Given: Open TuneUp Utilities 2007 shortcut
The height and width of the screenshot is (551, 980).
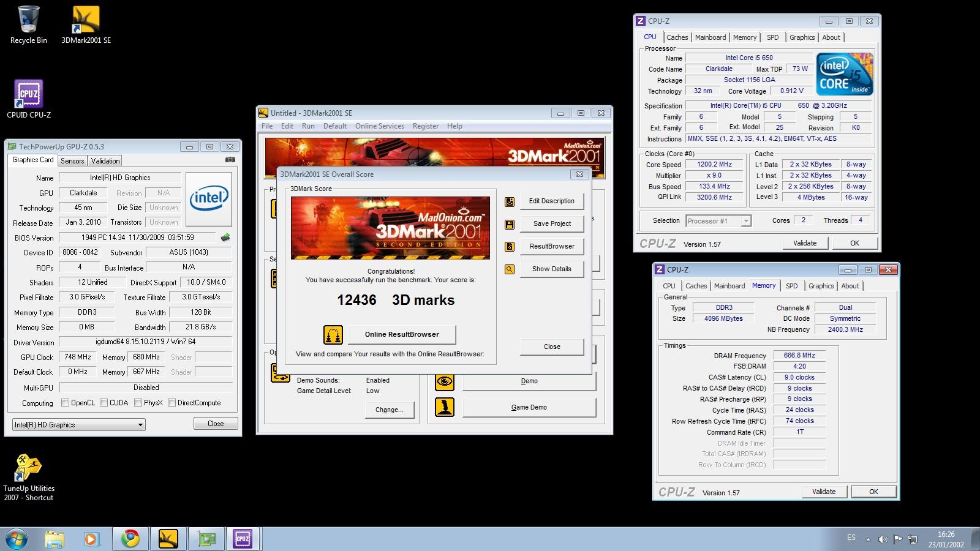Looking at the screenshot, I should pos(28,478).
